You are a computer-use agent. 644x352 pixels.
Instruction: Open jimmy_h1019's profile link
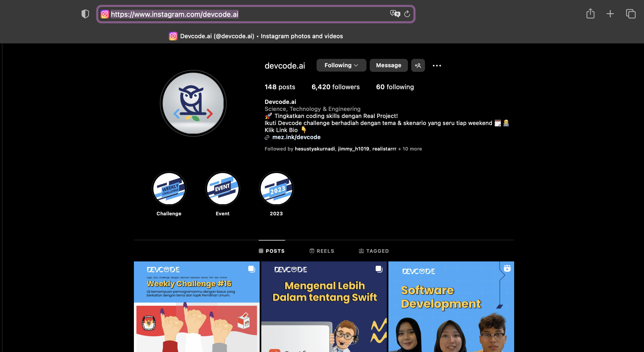[x=353, y=149]
